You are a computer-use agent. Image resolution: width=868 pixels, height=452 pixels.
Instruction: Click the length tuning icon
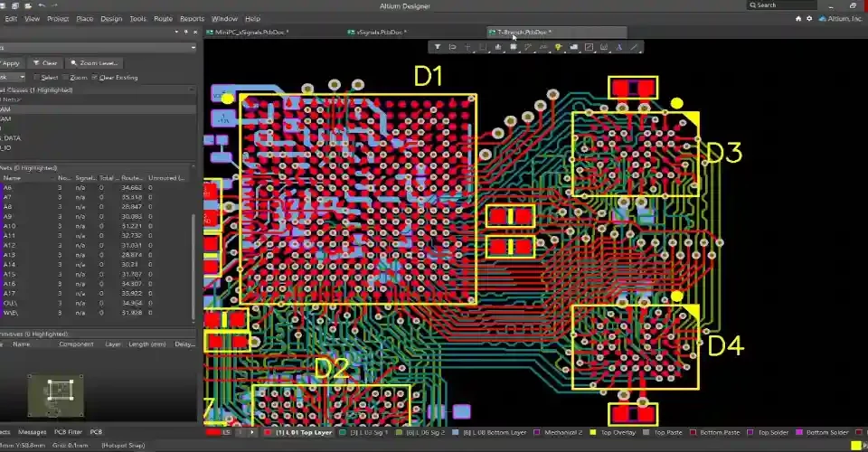pos(543,47)
